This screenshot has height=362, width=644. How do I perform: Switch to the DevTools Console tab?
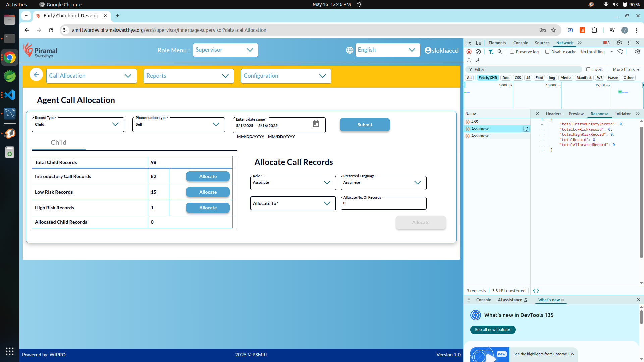521,43
